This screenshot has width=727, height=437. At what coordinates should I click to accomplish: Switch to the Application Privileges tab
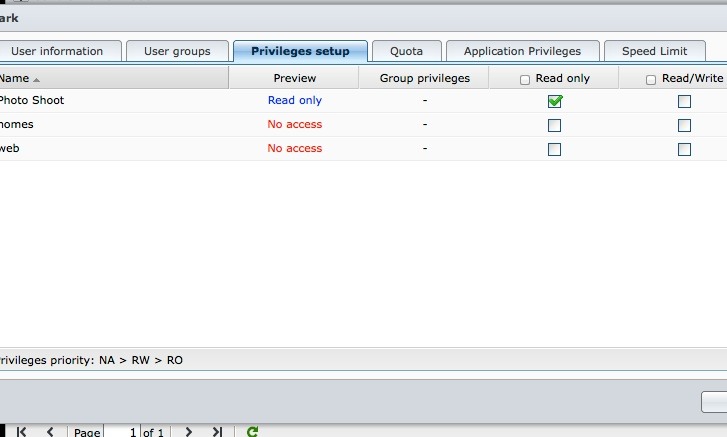(x=522, y=51)
